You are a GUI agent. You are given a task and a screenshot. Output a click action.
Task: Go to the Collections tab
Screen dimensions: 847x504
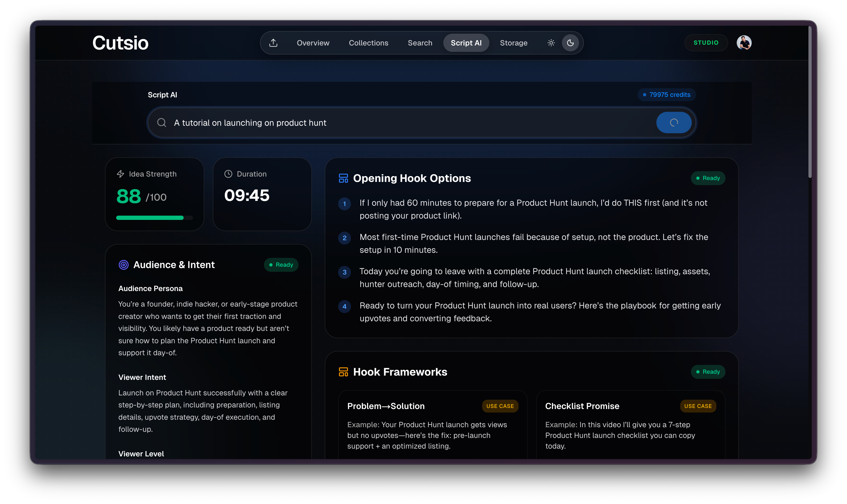coord(368,43)
